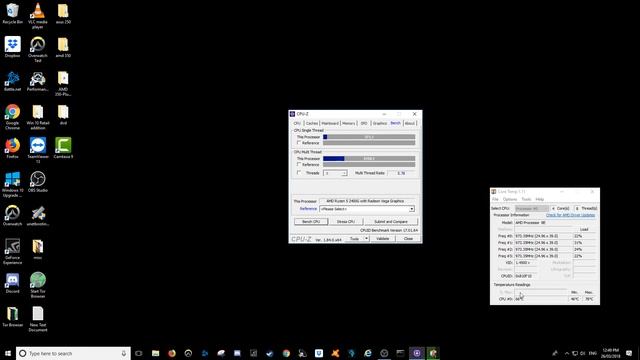Click the Submit and Compare button

coord(391,222)
